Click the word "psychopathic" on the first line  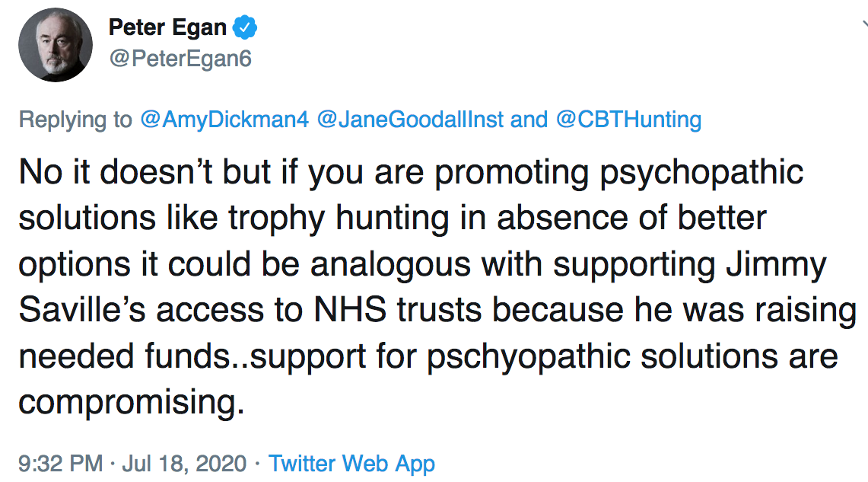[701, 173]
